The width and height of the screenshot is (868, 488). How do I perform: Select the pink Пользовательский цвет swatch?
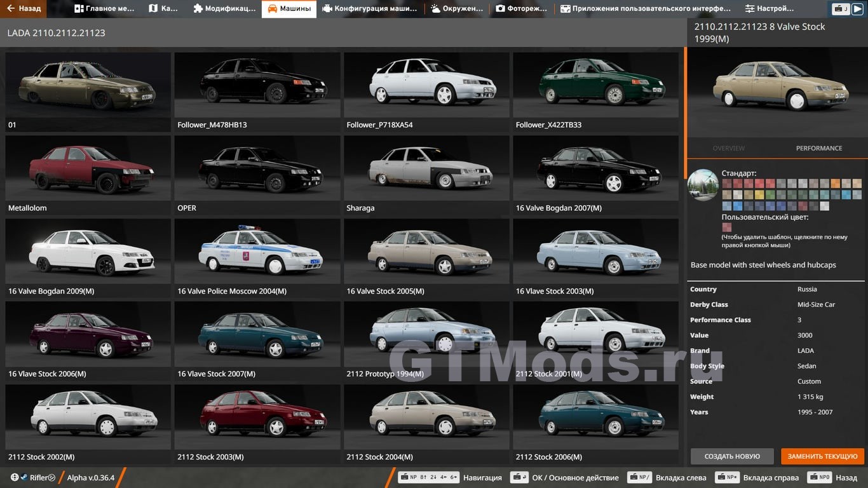click(x=727, y=227)
